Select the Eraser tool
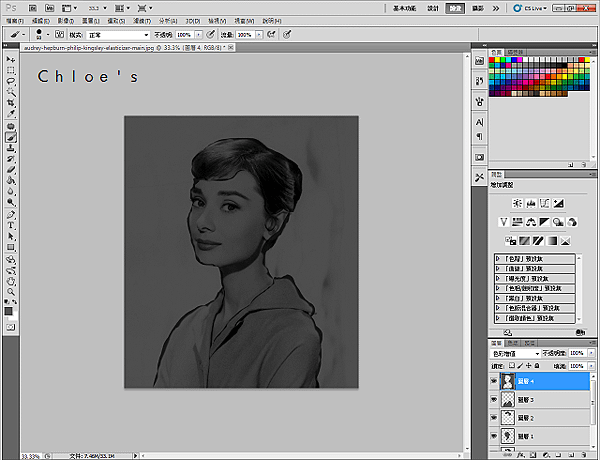The image size is (600, 460). [11, 170]
